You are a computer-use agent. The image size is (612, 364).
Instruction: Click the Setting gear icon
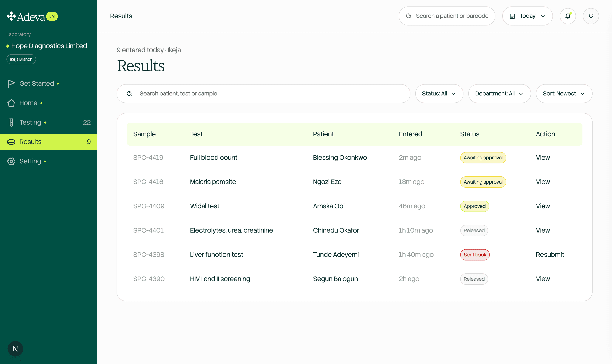pyautogui.click(x=11, y=161)
